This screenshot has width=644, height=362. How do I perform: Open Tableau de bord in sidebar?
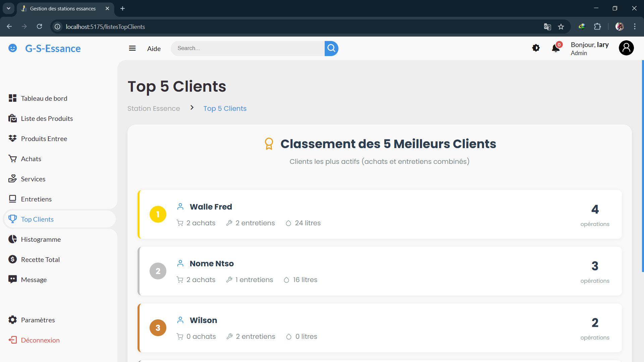click(44, 98)
